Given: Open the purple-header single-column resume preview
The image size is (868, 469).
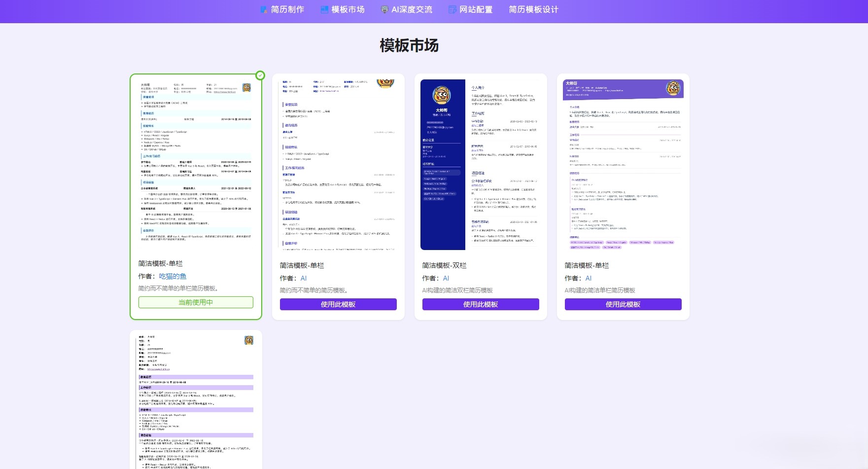Looking at the screenshot, I should tap(623, 165).
